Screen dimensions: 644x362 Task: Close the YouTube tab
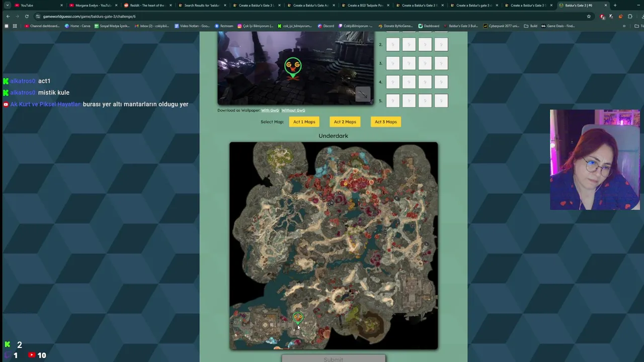pyautogui.click(x=61, y=5)
